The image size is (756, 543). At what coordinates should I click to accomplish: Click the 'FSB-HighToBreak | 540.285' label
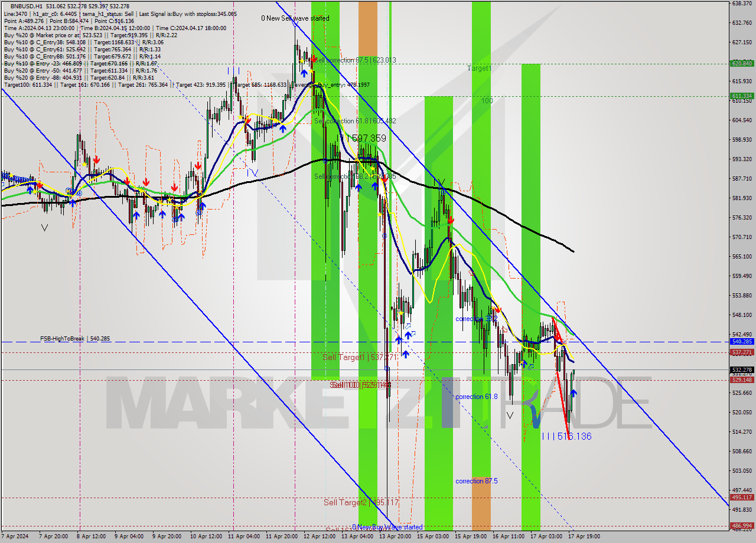pyautogui.click(x=75, y=339)
